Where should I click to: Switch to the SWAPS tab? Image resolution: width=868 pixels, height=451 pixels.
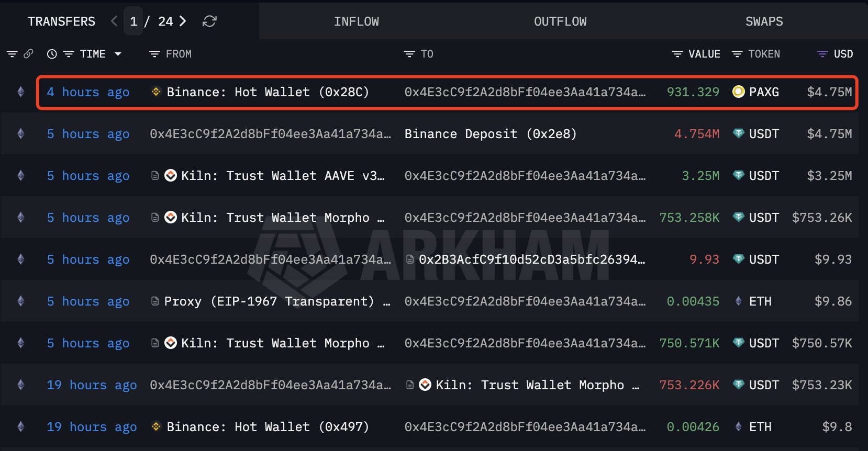point(764,21)
